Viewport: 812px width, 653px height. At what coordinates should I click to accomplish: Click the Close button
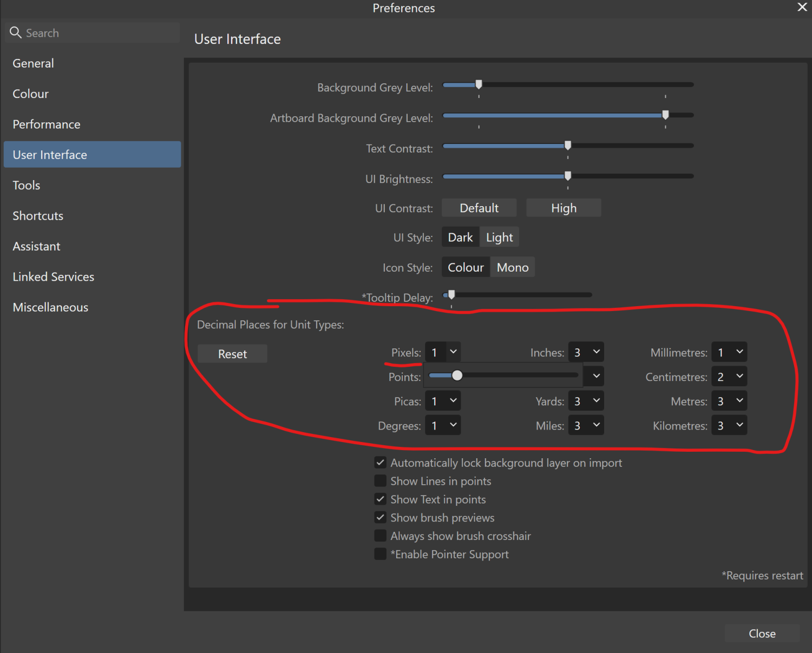[762, 633]
